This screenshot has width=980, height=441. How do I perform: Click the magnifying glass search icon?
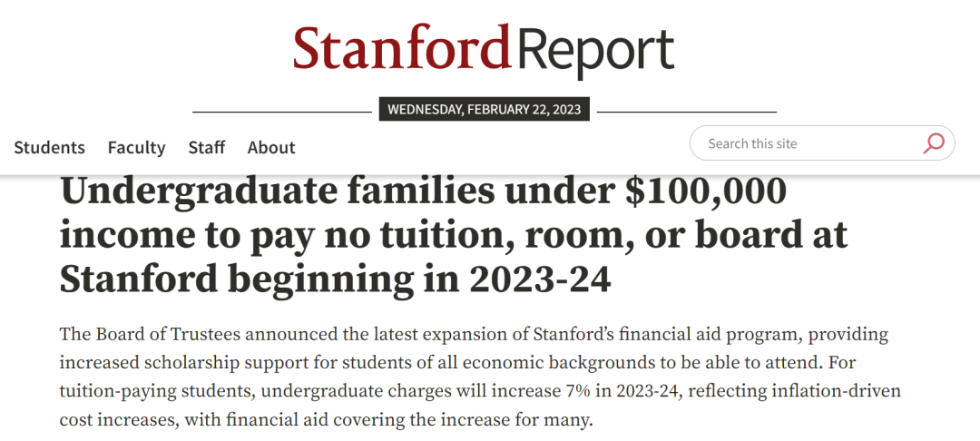tap(934, 143)
